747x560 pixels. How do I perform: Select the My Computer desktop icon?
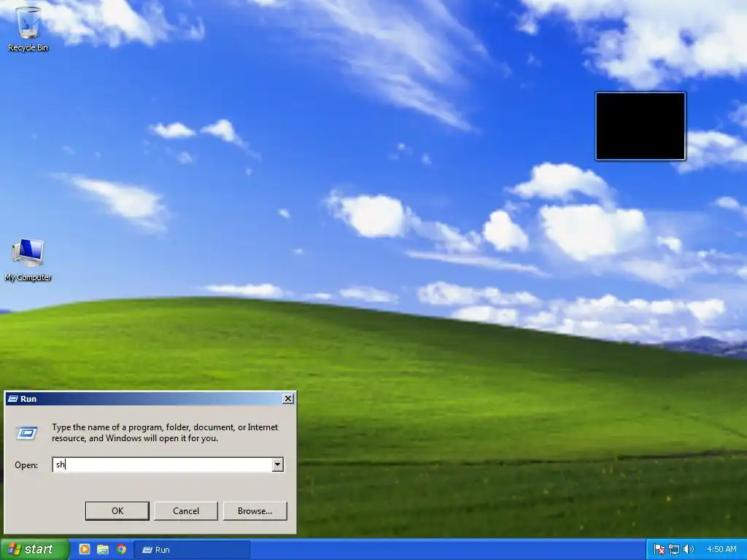point(28,260)
